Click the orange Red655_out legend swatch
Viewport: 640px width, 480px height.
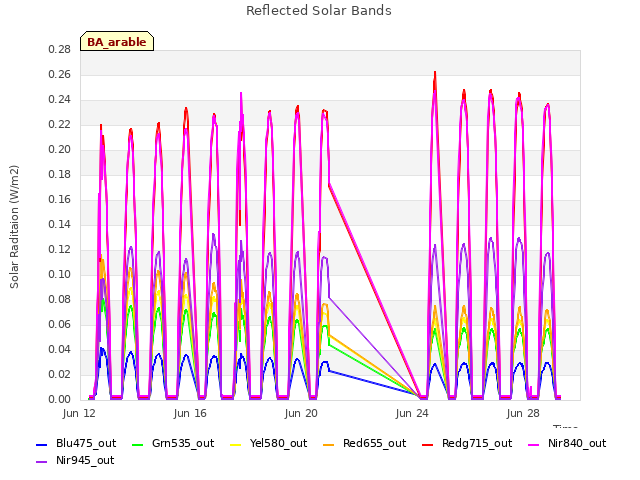tap(329, 444)
